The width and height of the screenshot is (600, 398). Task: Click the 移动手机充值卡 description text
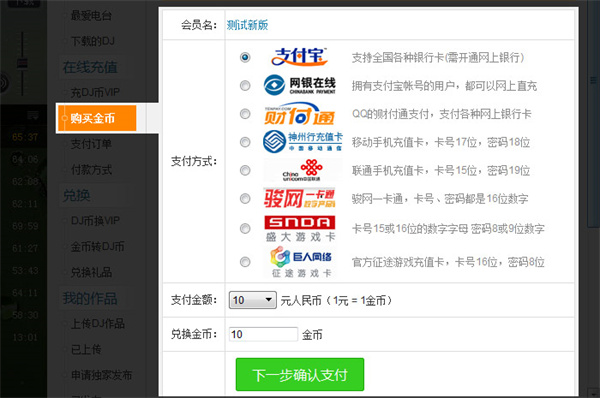[x=441, y=142]
